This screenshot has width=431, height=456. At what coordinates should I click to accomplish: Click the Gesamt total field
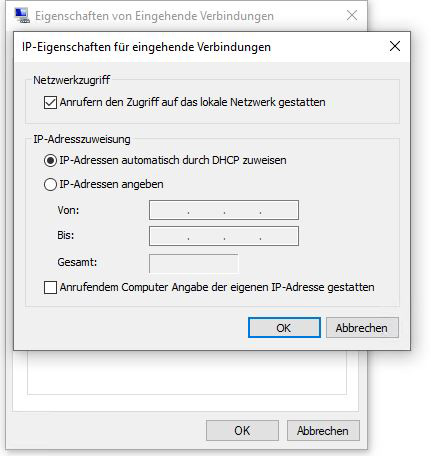(x=194, y=264)
